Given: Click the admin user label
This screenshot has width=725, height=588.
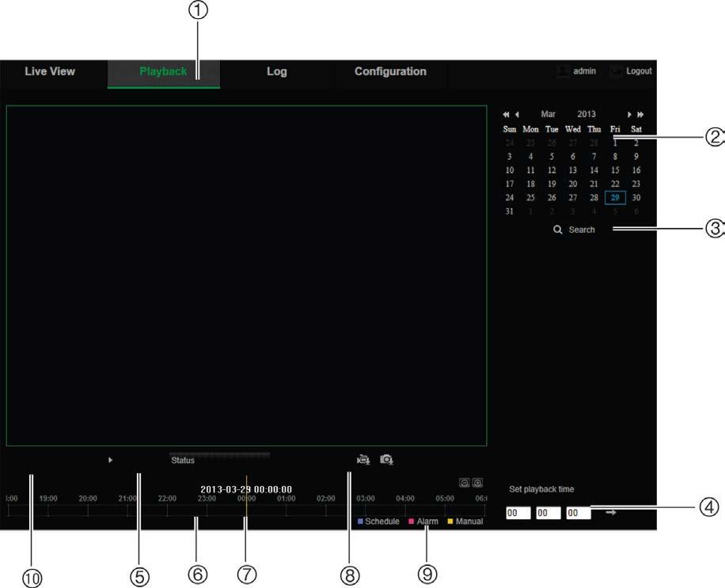Looking at the screenshot, I should point(584,71).
